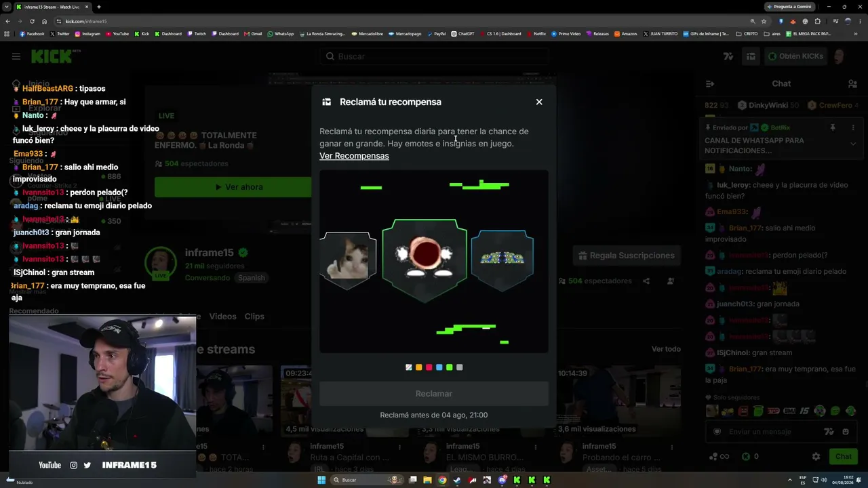
Task: Pick the white striped rarity swatch
Action: point(408,367)
